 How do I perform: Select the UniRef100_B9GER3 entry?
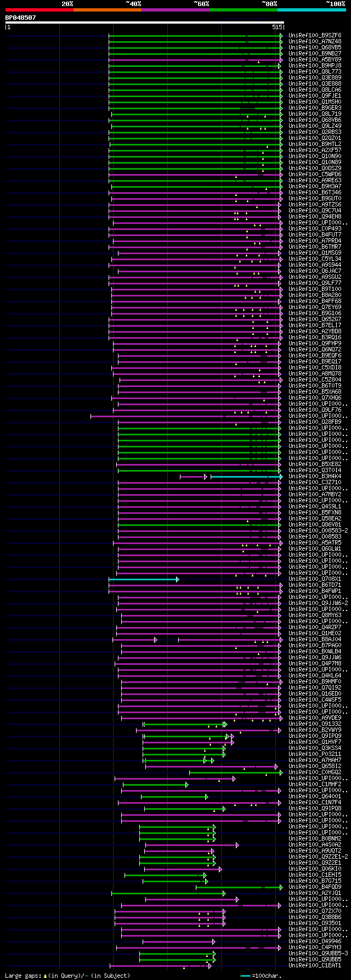315,108
